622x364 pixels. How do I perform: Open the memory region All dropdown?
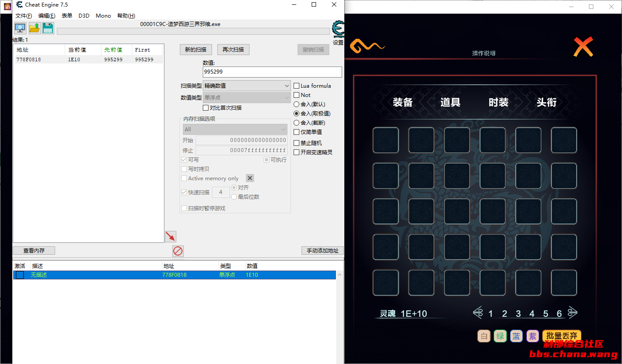[235, 130]
